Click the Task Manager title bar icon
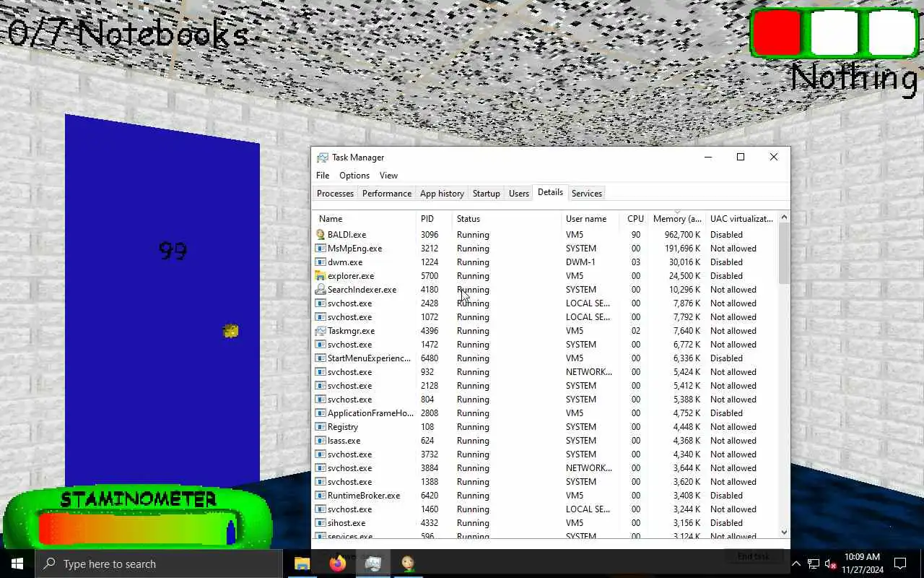The width and height of the screenshot is (924, 578). [x=322, y=158]
